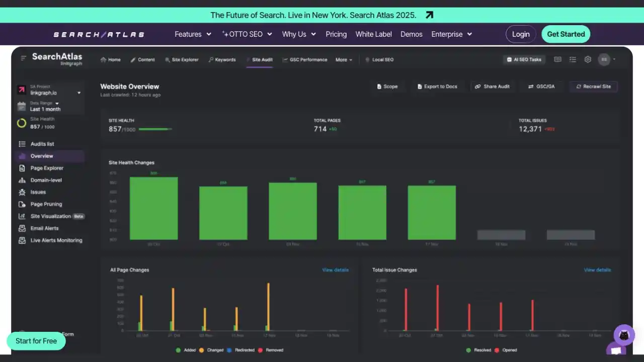Open the Local SEO tab
Viewport: 644px width, 362px height.
pos(379,59)
